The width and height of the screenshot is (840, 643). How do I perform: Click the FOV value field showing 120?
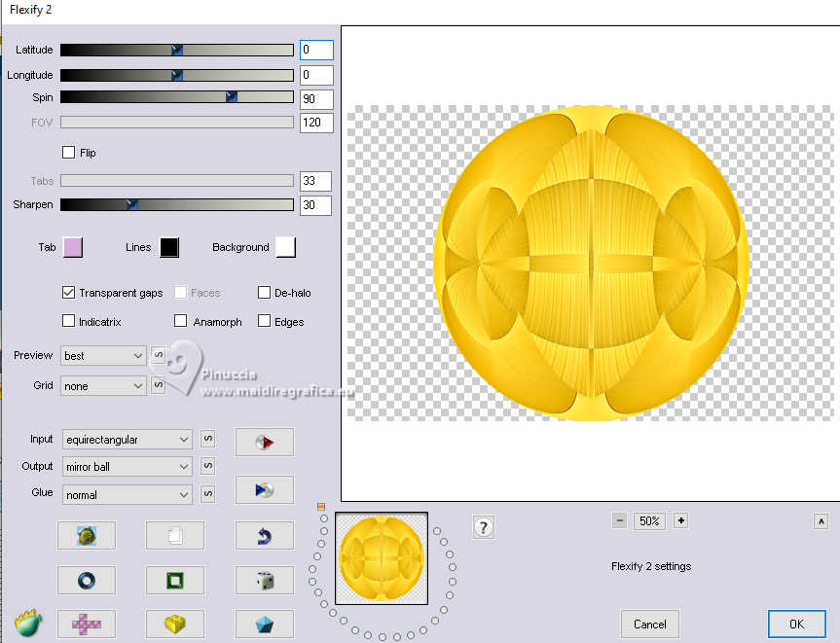tap(316, 123)
